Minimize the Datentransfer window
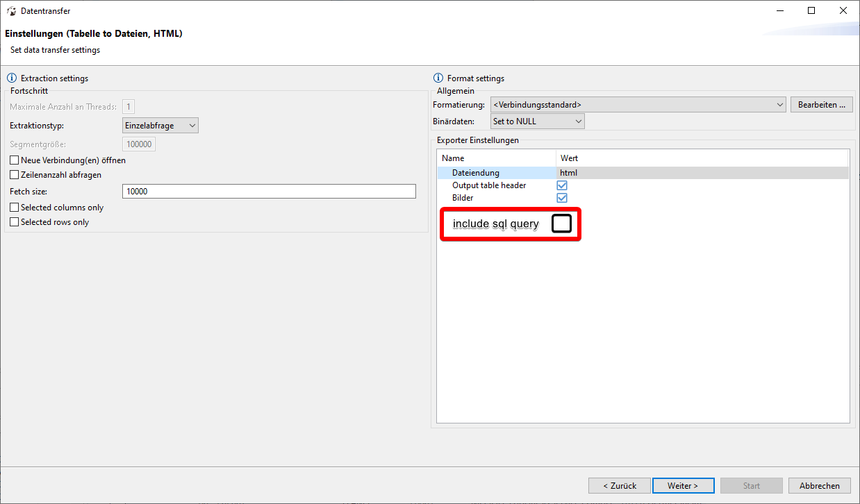The height and width of the screenshot is (504, 860). pyautogui.click(x=779, y=11)
